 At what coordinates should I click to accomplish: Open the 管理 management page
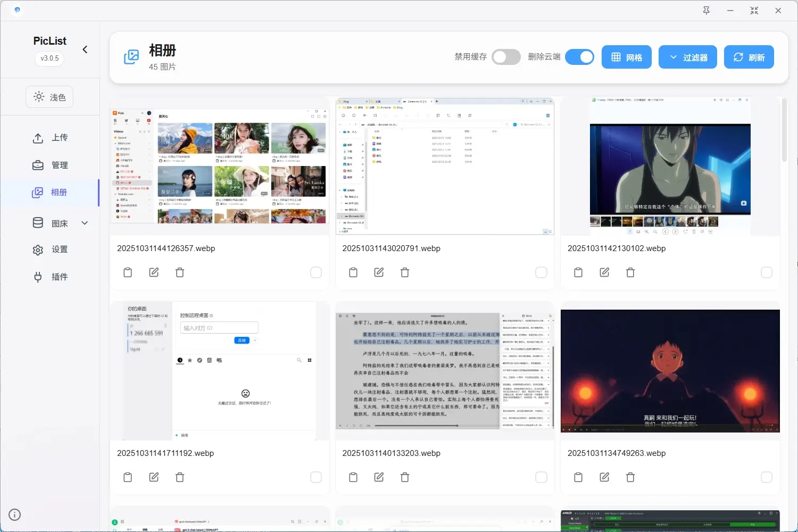coord(50,165)
